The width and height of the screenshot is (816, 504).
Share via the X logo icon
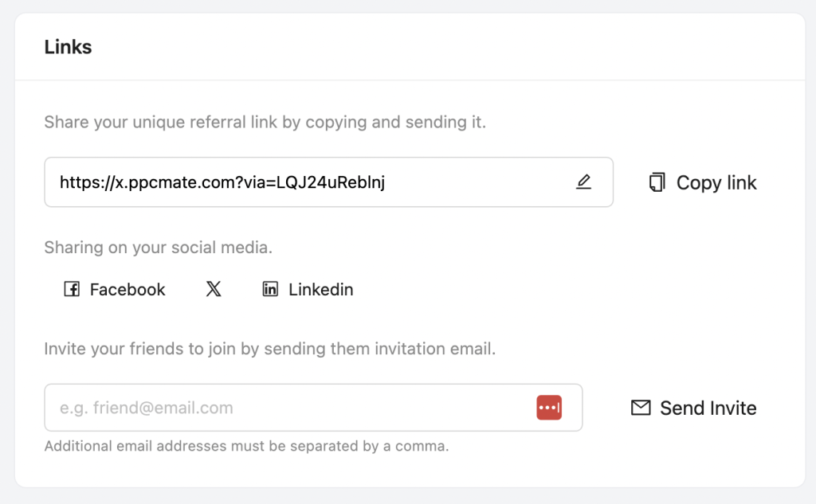[214, 289]
